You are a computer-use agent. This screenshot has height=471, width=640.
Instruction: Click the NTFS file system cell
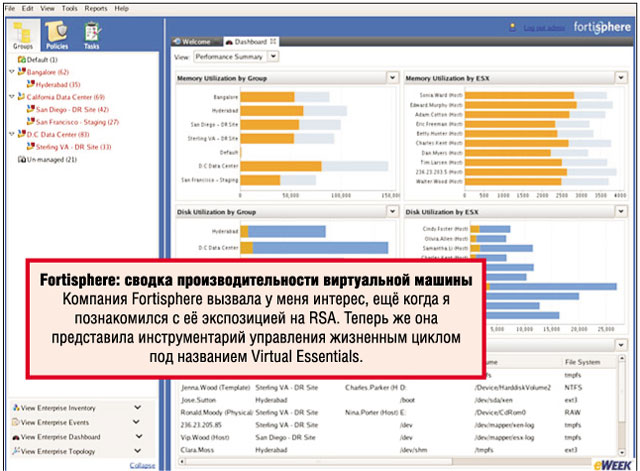573,388
